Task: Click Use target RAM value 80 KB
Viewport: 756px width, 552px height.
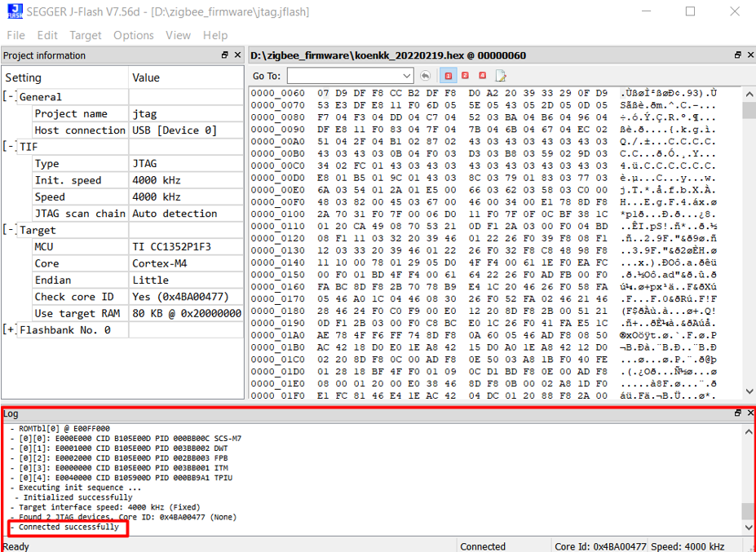Action: pyautogui.click(x=186, y=313)
